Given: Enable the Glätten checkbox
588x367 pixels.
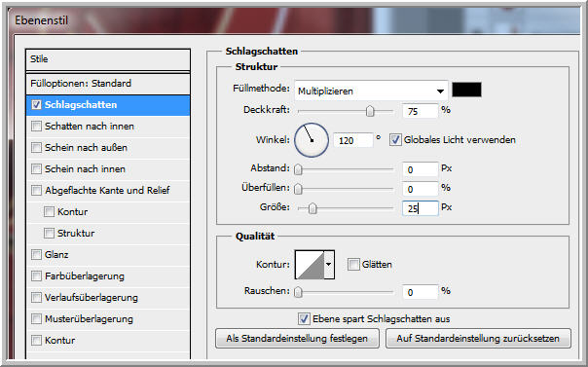Looking at the screenshot, I should (353, 264).
